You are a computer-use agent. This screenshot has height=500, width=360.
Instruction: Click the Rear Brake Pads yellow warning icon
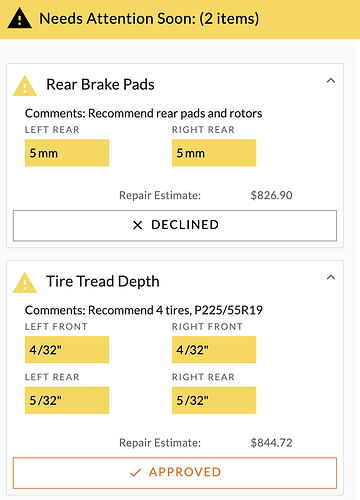coord(25,86)
